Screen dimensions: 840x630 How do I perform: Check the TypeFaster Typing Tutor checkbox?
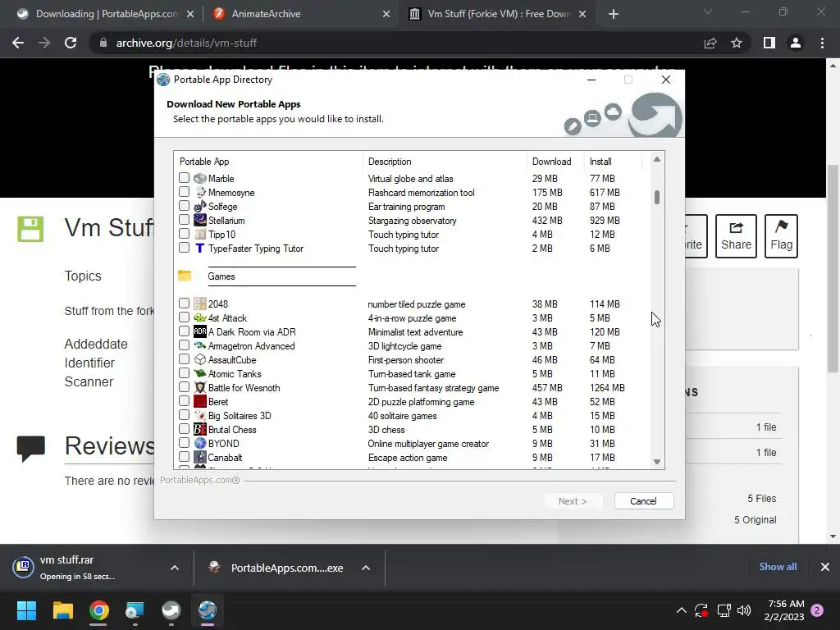tap(185, 247)
